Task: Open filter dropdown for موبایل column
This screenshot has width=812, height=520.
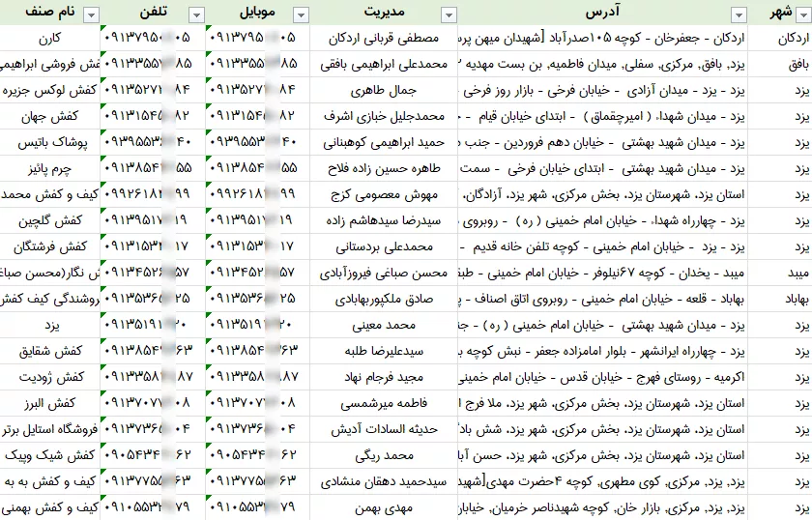Action: [x=301, y=16]
